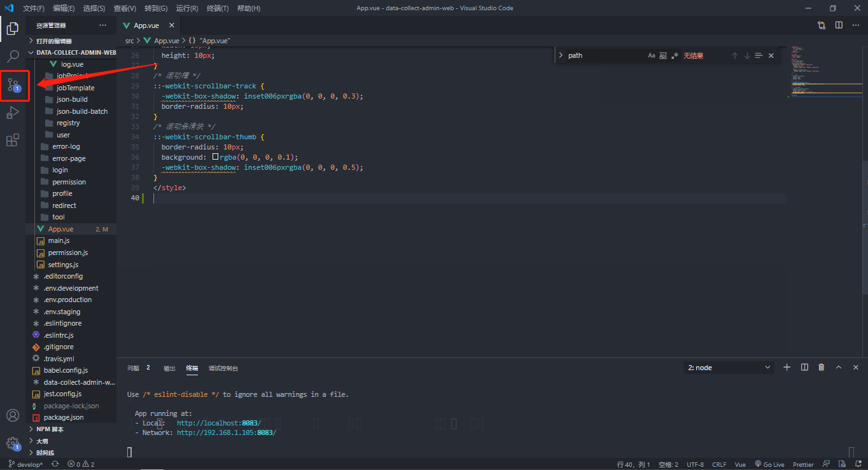Click the rgba color swatch on line 36

pyautogui.click(x=215, y=156)
